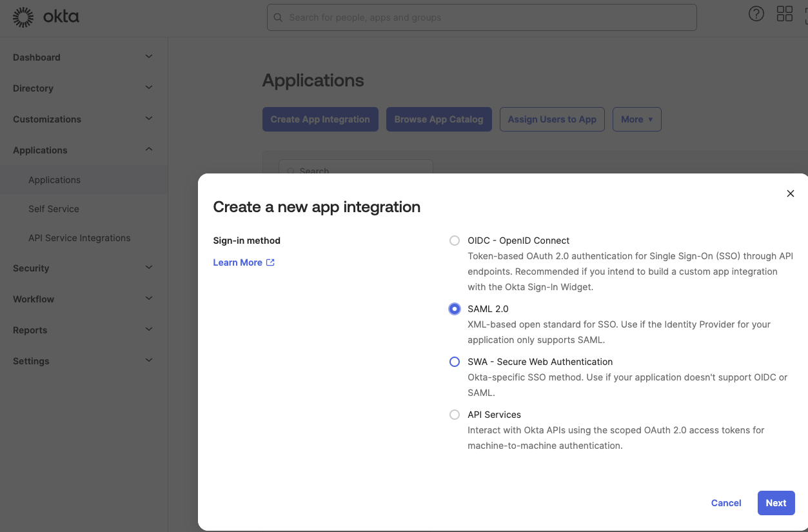
Task: Select SWA - Secure Web Authentication radio
Action: tap(455, 362)
